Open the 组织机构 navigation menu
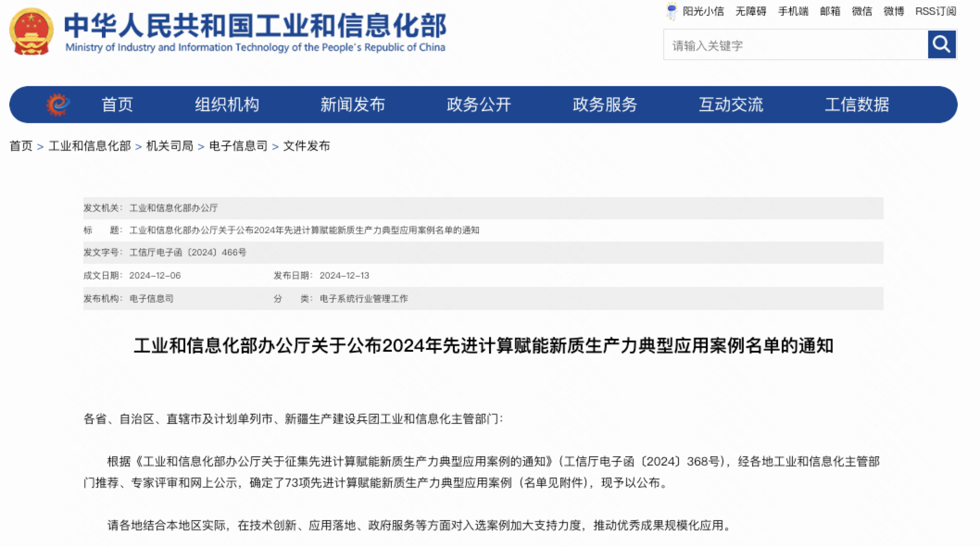This screenshot has width=980, height=547. (x=227, y=105)
